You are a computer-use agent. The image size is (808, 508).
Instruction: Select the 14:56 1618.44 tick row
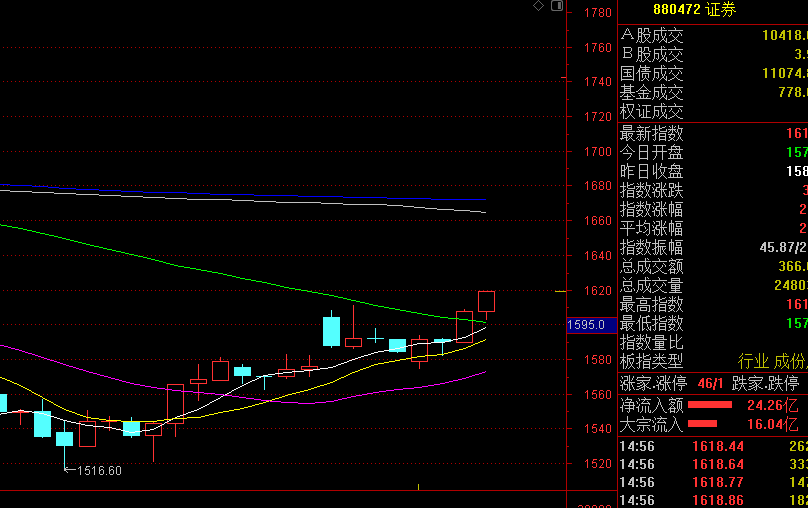click(713, 446)
